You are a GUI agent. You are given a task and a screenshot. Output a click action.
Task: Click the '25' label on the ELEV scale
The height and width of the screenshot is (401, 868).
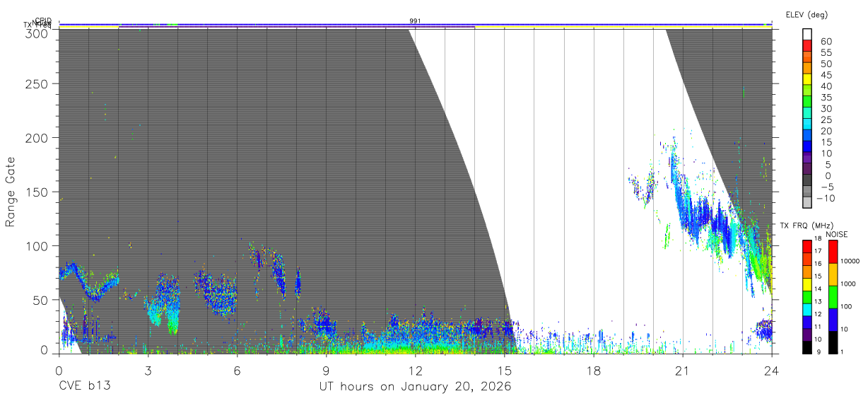(826, 120)
